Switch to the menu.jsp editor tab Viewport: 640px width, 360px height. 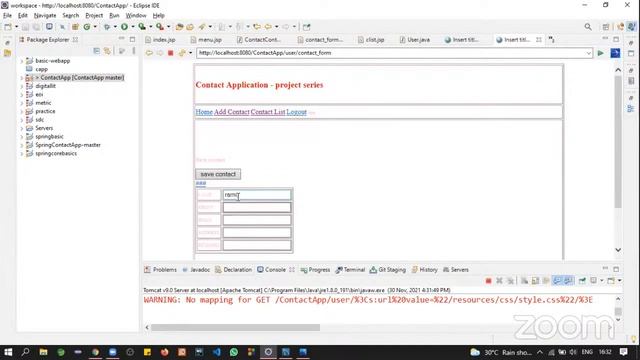tap(206, 40)
